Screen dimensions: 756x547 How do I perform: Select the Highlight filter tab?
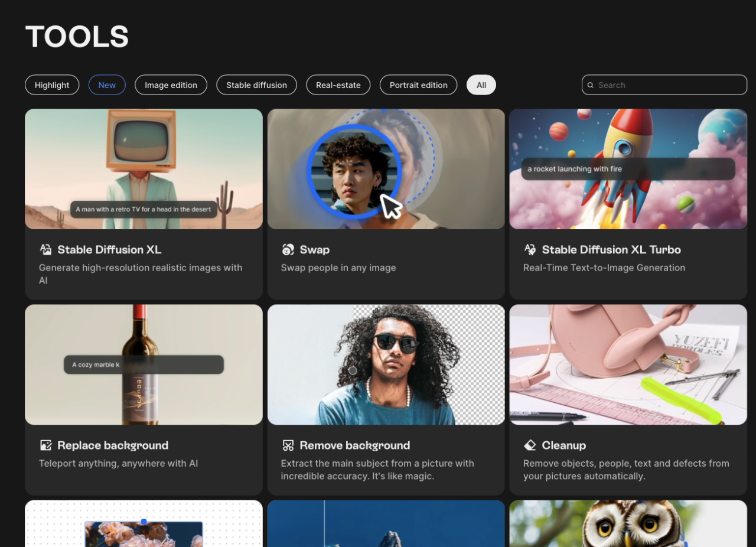tap(52, 85)
